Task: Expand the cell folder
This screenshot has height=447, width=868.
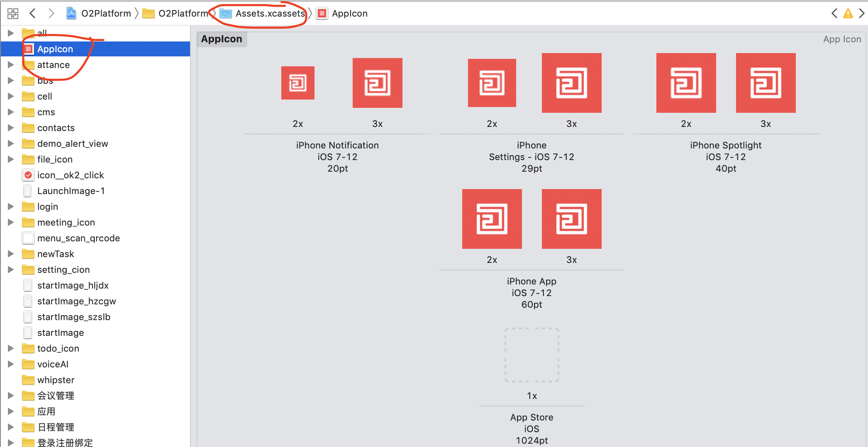Action: [11, 96]
